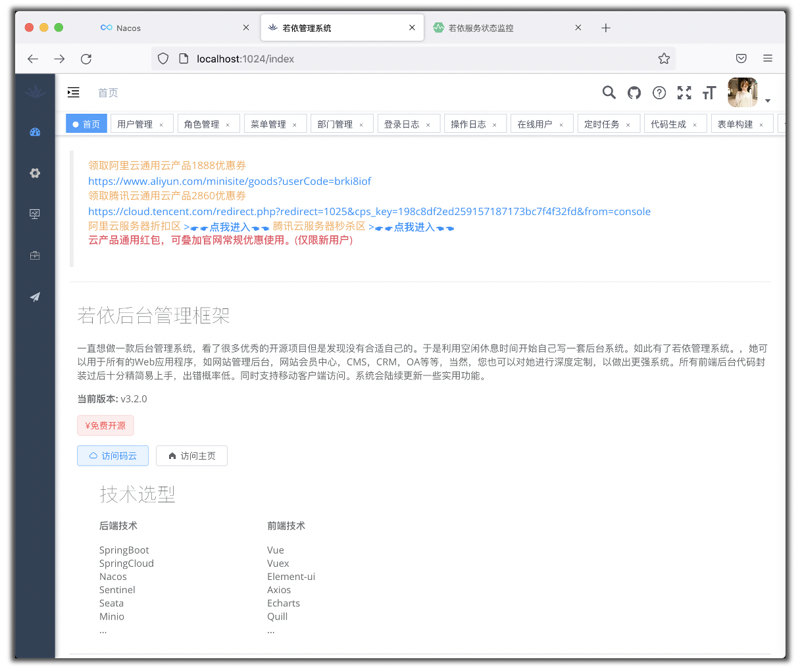
Task: Click the ¥免费开源 tag
Action: (x=105, y=425)
